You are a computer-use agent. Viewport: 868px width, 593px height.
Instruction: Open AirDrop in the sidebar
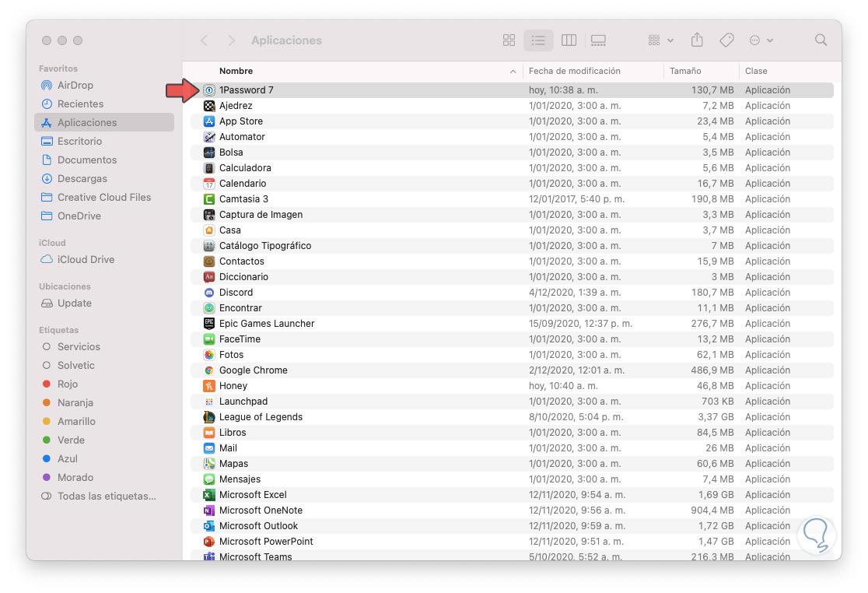tap(75, 86)
